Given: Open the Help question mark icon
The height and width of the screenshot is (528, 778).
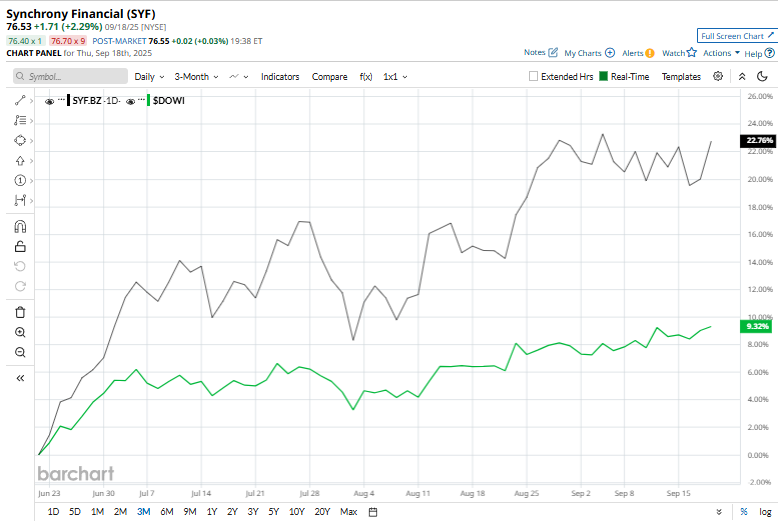Looking at the screenshot, I should tap(770, 53).
